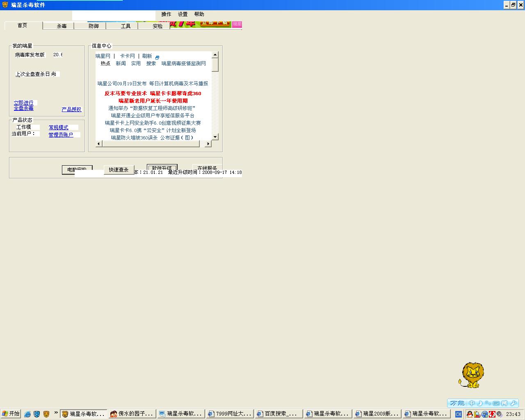The width and height of the screenshot is (525, 420).
Task: Open the soft keyboard icon on IME bar
Action: pyautogui.click(x=496, y=403)
